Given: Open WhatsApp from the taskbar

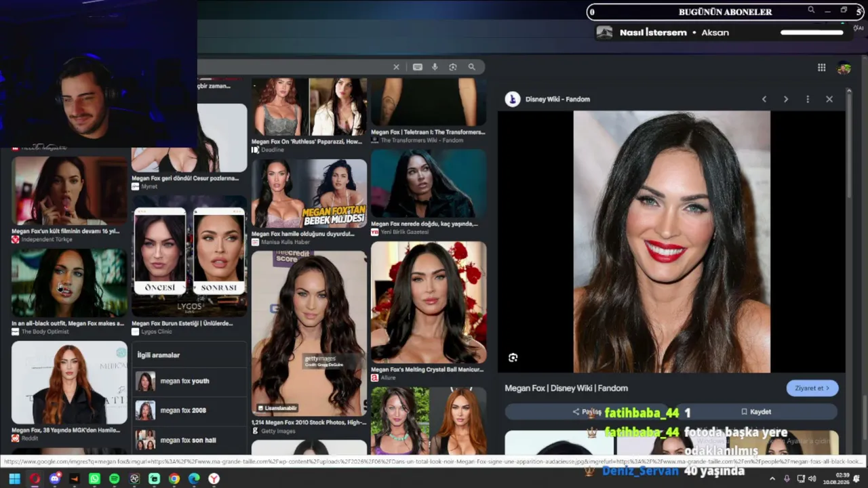Looking at the screenshot, I should click(x=94, y=479).
